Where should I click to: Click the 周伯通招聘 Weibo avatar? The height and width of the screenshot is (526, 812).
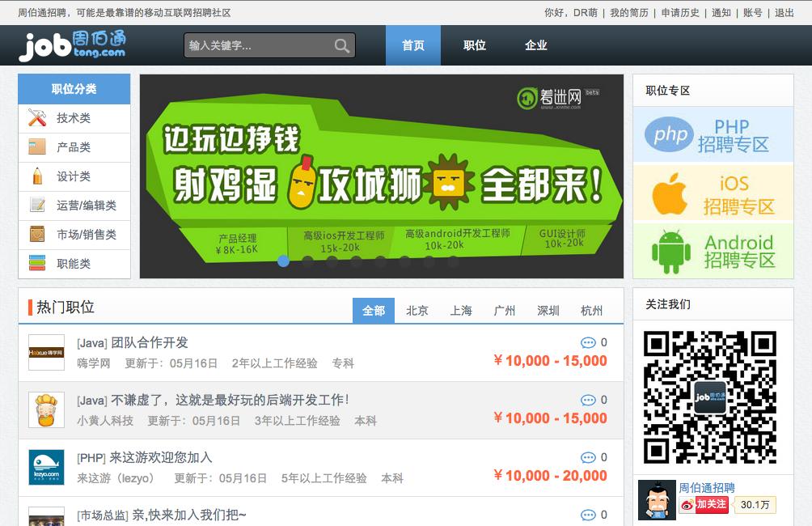pyautogui.click(x=657, y=500)
